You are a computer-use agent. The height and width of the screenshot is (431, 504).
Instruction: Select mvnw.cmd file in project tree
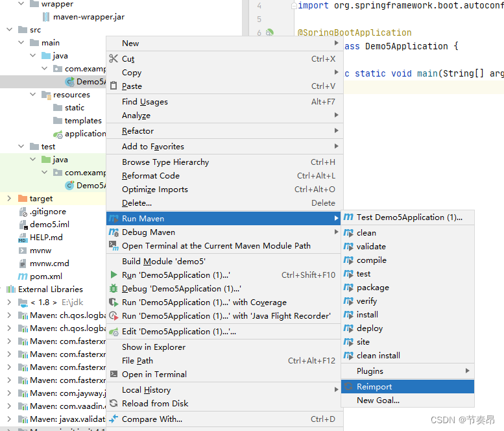click(49, 264)
